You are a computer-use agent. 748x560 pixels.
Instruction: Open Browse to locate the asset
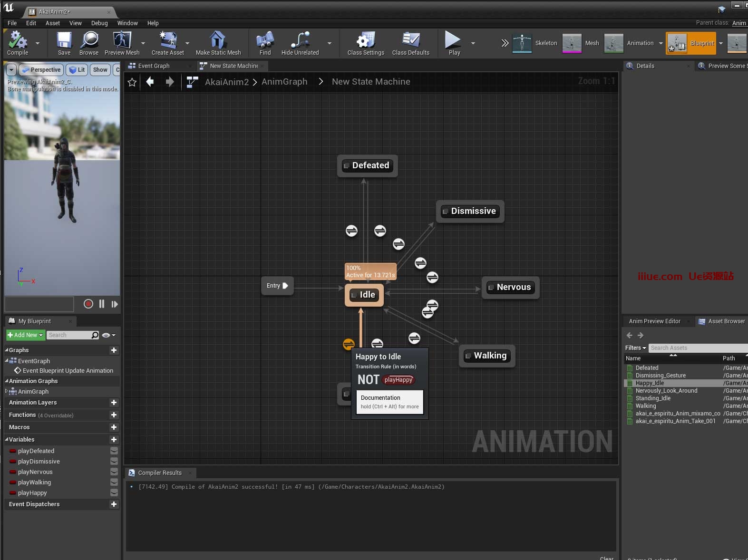pyautogui.click(x=89, y=41)
